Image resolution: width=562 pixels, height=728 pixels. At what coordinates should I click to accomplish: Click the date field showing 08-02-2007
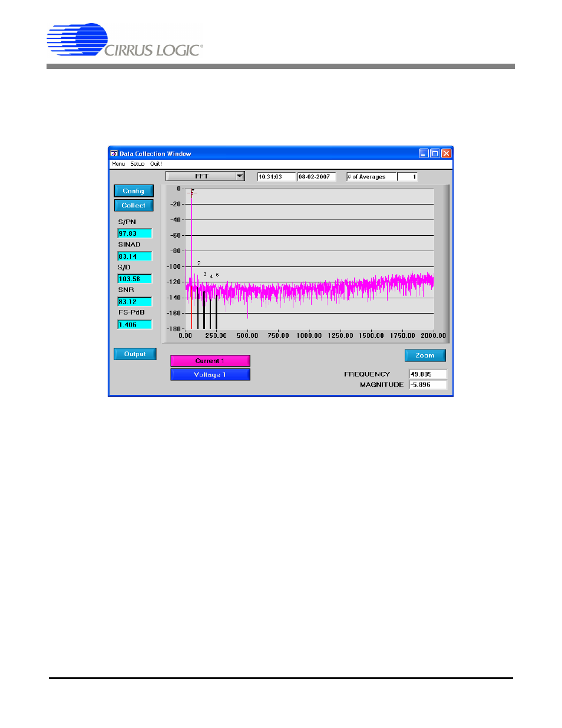click(316, 177)
